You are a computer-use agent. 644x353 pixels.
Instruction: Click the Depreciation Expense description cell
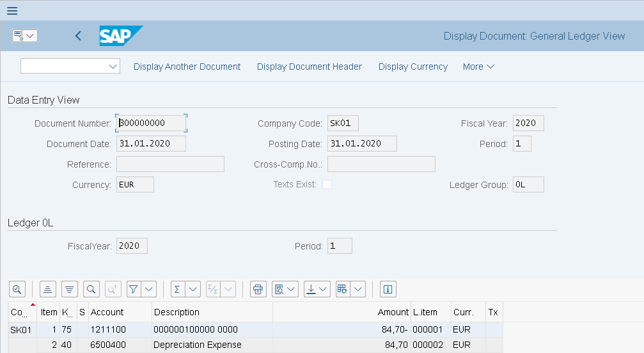[212, 345]
